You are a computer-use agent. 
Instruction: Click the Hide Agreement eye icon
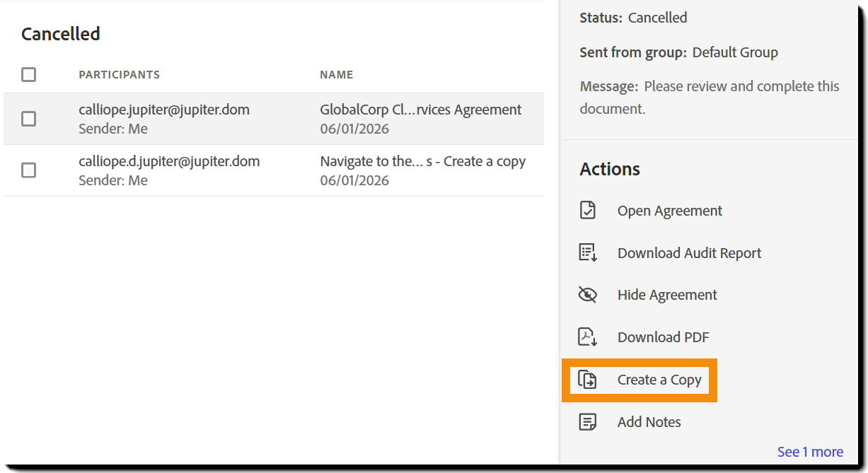coord(588,294)
